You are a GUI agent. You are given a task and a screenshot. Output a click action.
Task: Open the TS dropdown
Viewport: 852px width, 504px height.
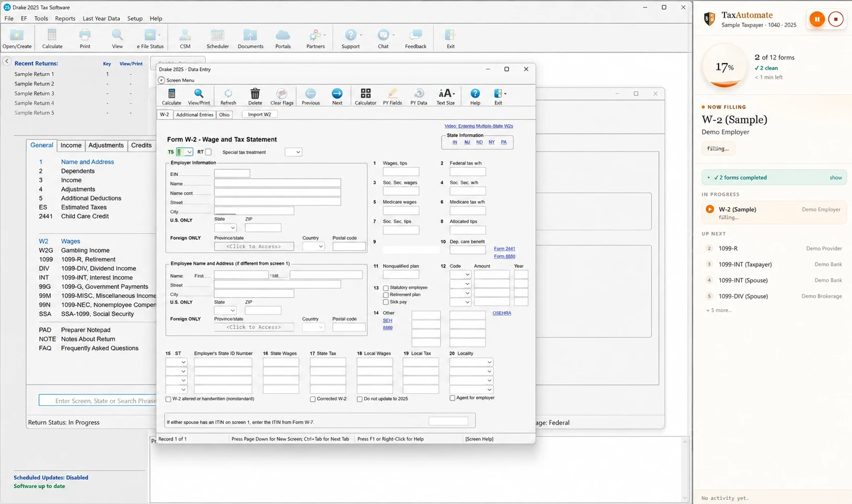click(x=189, y=152)
